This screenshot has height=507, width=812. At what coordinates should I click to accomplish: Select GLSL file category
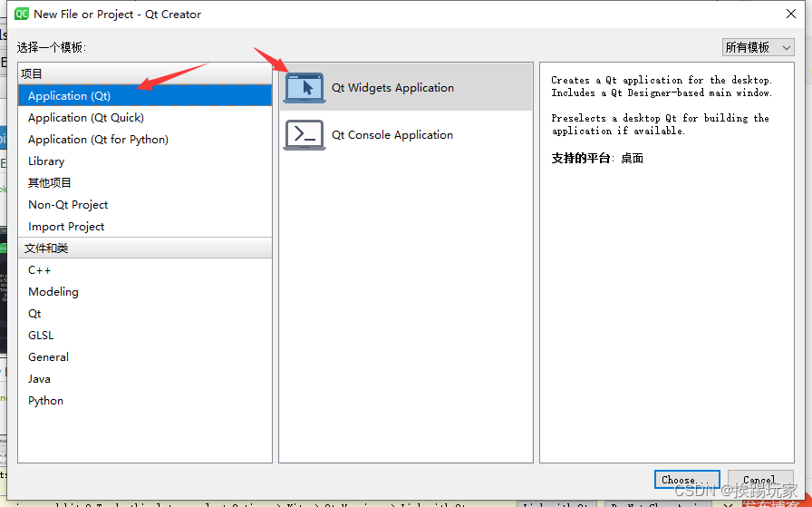pos(145,336)
